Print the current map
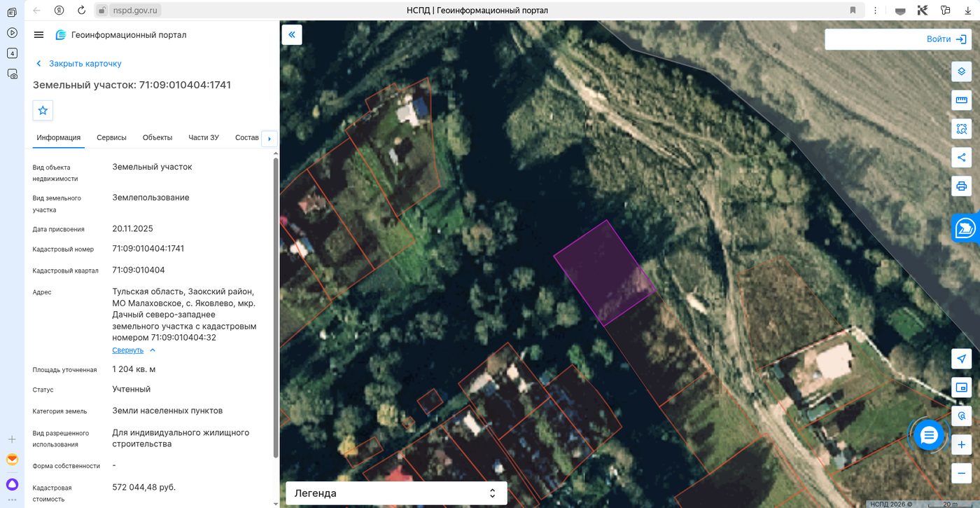Screen dimensions: 980x508 pyautogui.click(x=961, y=186)
